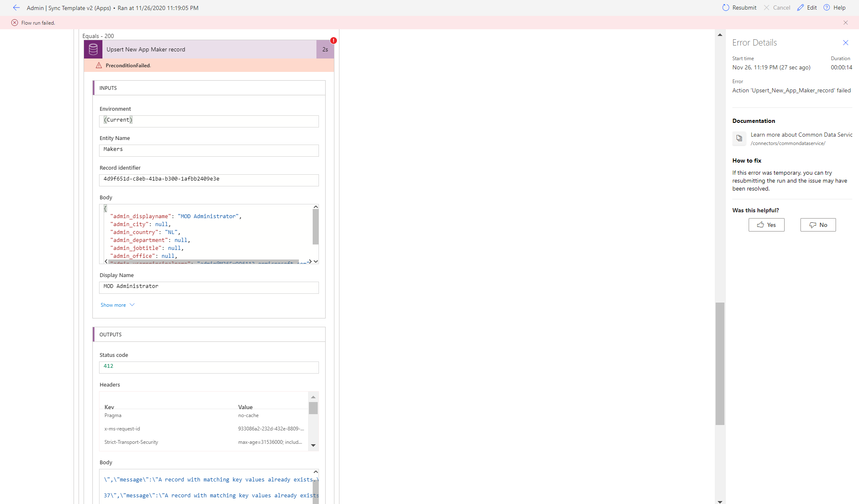The height and width of the screenshot is (504, 859).
Task: Click the documentation copy icon
Action: 739,138
